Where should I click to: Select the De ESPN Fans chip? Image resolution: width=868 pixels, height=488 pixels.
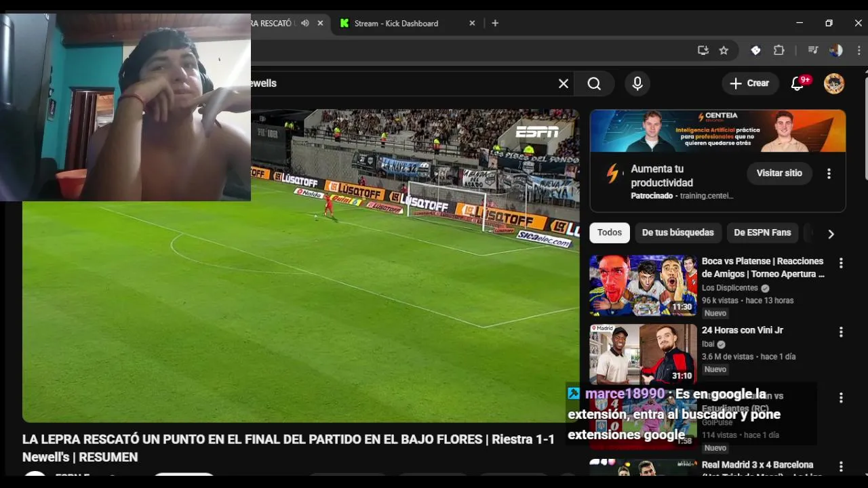tap(763, 232)
